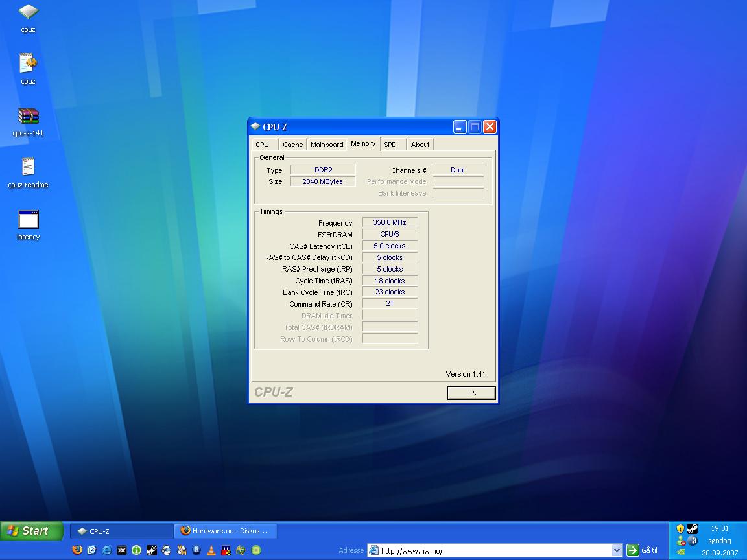Open the black DivX-style quick launch icon
The image size is (747, 560).
(121, 550)
